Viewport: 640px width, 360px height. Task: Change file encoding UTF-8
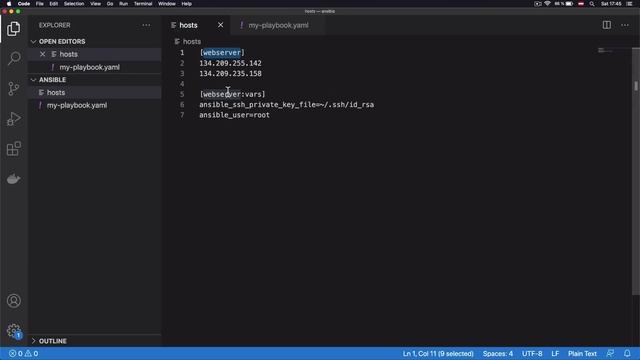(532, 353)
